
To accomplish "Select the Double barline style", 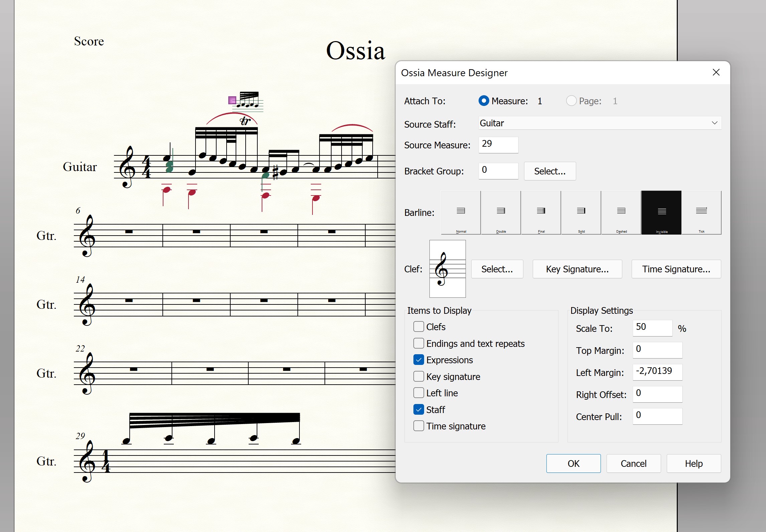I will (x=501, y=213).
